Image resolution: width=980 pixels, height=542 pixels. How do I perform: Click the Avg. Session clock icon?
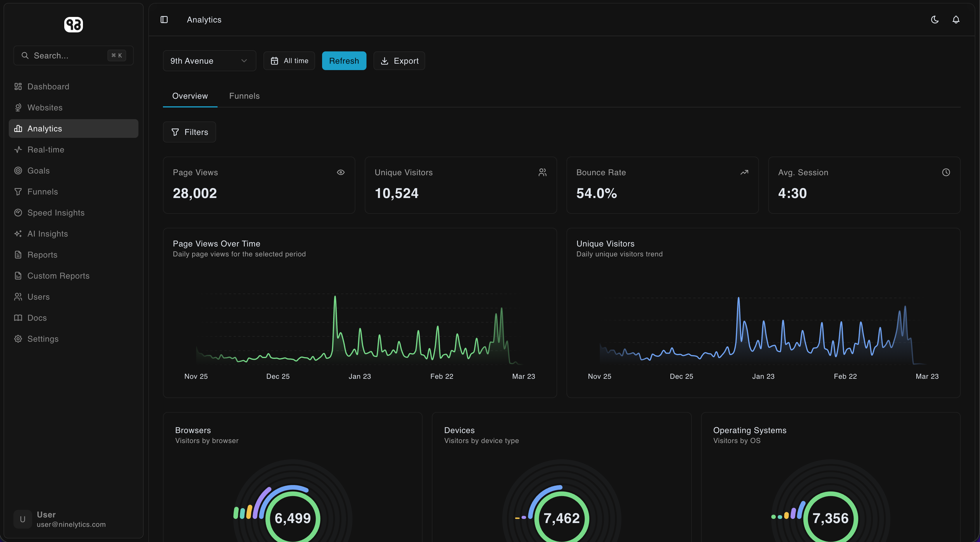coord(946,172)
